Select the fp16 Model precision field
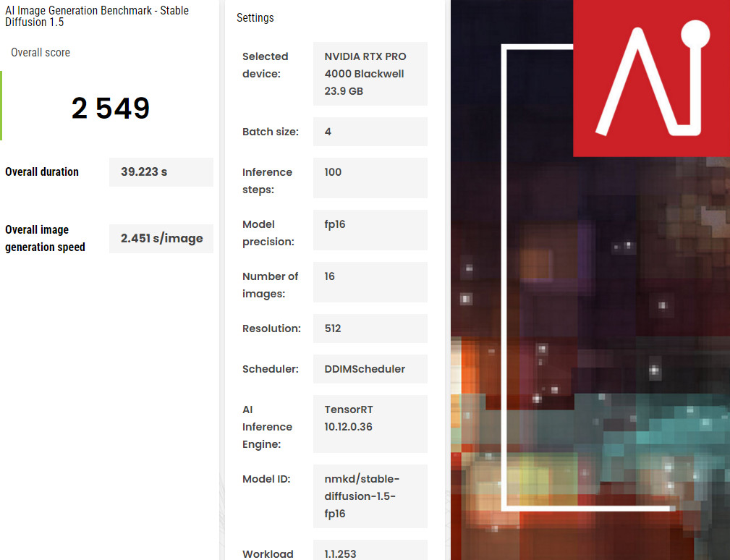Image resolution: width=730 pixels, height=560 pixels. pos(370,230)
